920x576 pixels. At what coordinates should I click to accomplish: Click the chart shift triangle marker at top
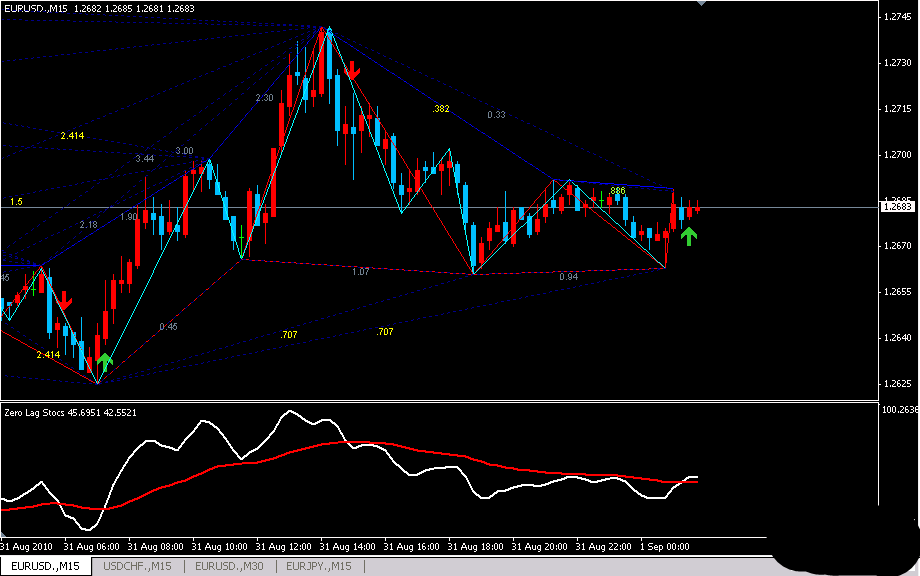[x=701, y=5]
